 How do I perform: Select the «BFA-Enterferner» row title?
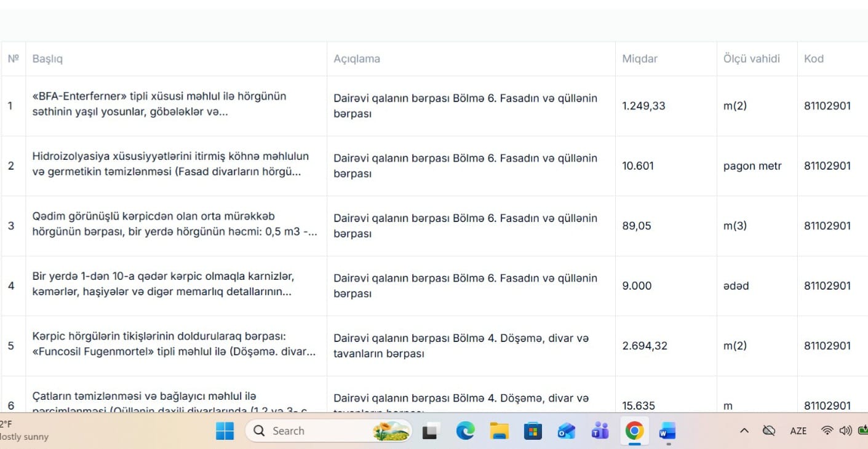[x=159, y=105]
